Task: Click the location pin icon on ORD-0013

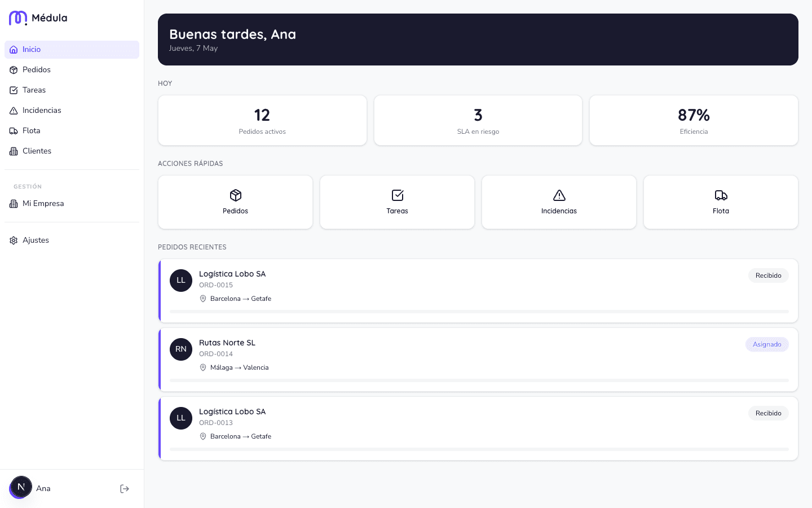Action: click(x=203, y=436)
